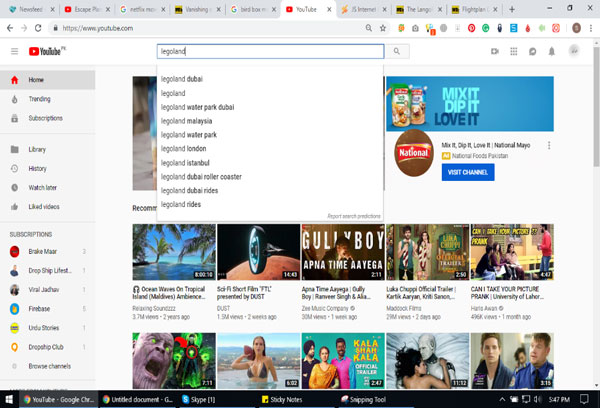Switch to the Flightplan browser tab

[x=474, y=9]
